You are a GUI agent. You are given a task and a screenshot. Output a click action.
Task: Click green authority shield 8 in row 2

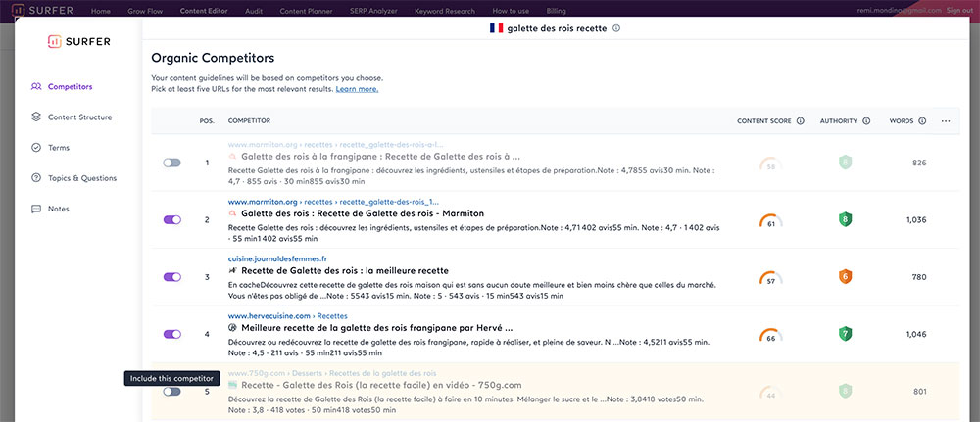pyautogui.click(x=845, y=219)
